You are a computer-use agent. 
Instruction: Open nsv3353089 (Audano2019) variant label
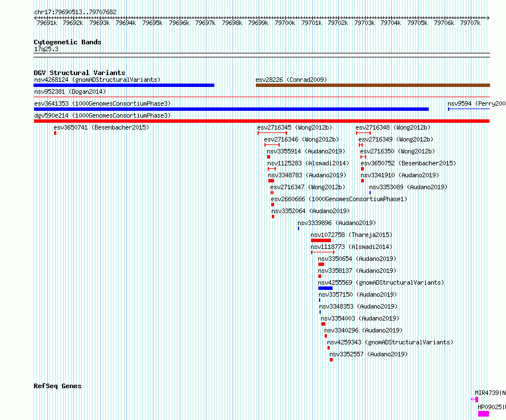[408, 187]
